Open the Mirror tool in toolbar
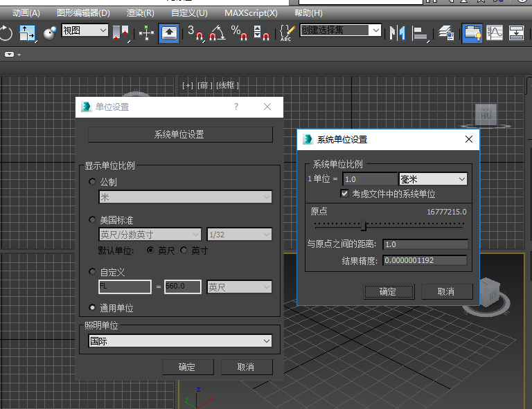This screenshot has height=409, width=532. point(397,33)
